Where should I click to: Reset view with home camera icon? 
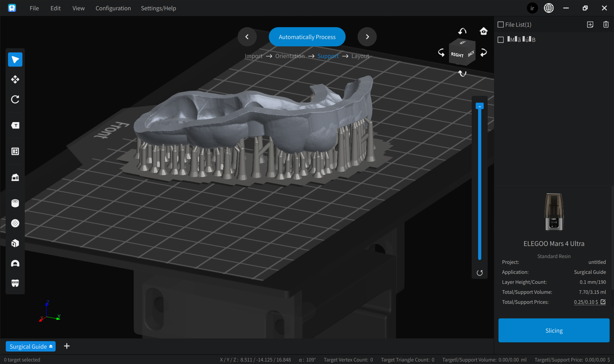pos(484,31)
